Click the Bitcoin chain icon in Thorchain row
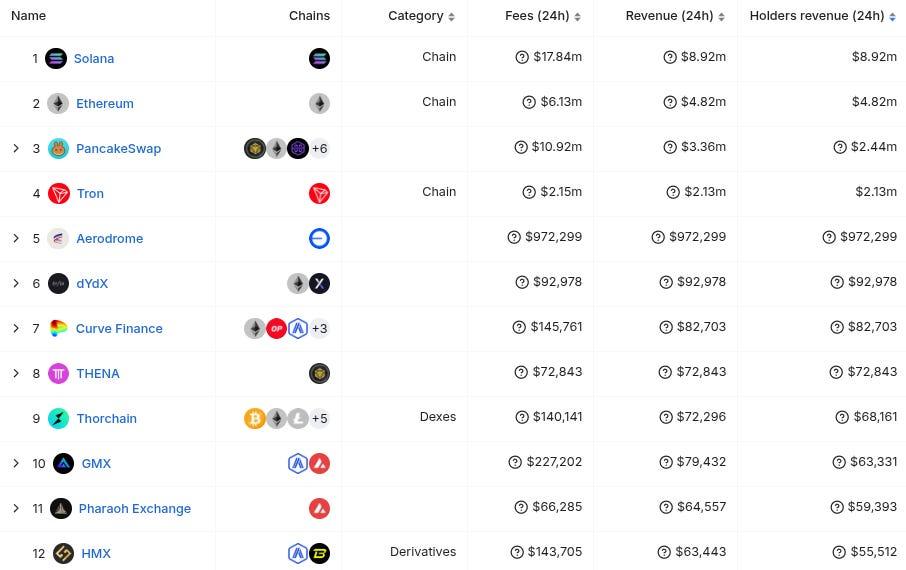906x570 pixels. [255, 419]
